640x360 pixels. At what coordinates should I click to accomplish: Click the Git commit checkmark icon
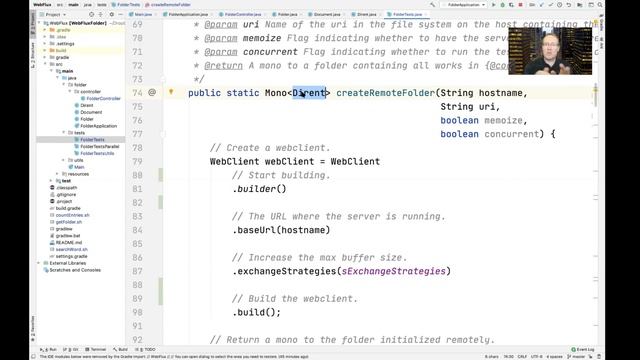coord(551,5)
